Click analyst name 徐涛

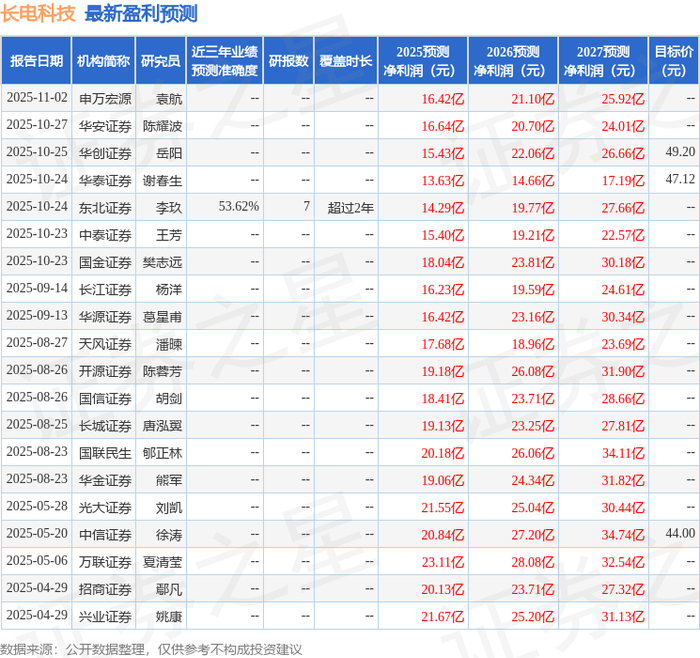pyautogui.click(x=169, y=534)
